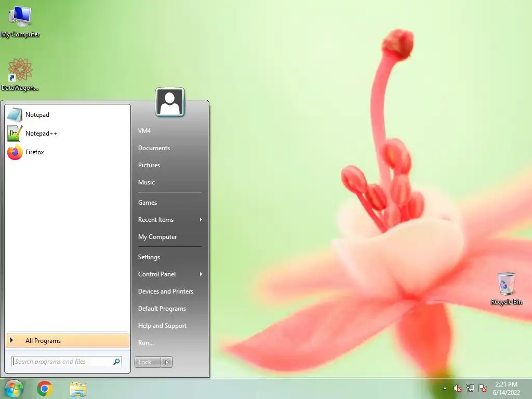Open Google Chrome from the taskbar
Viewport: 532px width, 399px height.
click(x=45, y=389)
